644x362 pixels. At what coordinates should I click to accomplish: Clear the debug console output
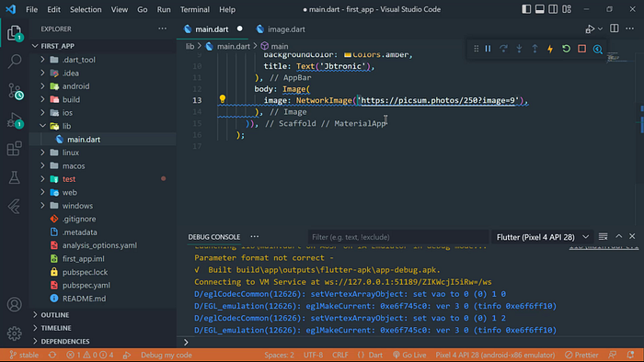tap(603, 236)
